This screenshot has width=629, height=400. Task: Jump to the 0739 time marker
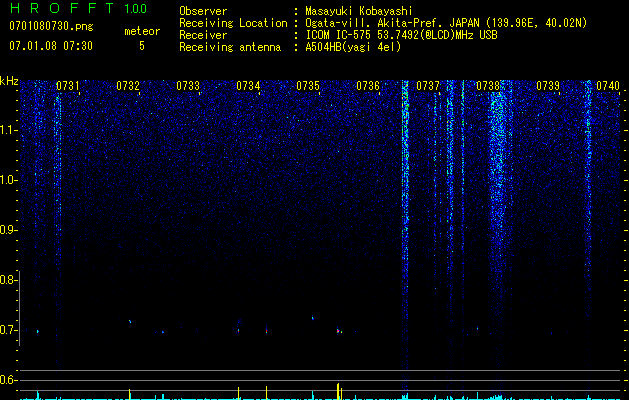pos(548,86)
